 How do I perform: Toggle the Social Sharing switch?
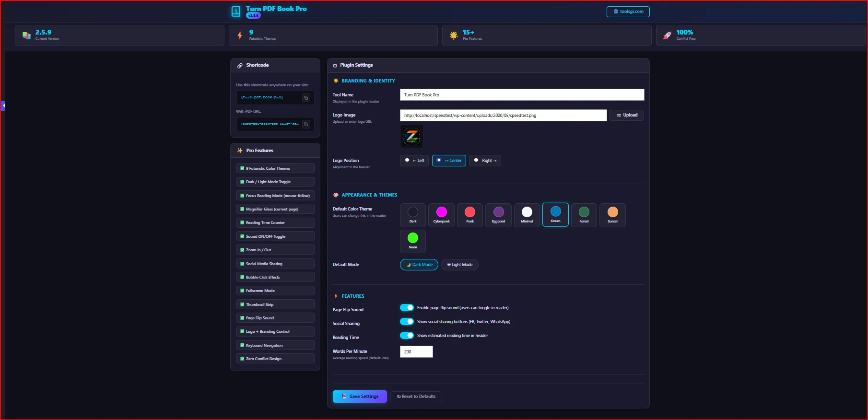click(407, 322)
